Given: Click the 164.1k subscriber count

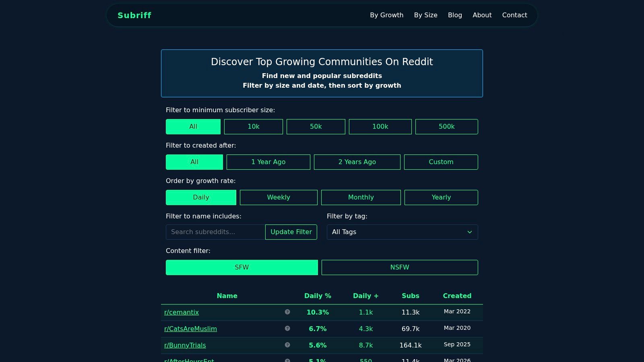Looking at the screenshot, I should pyautogui.click(x=411, y=345).
